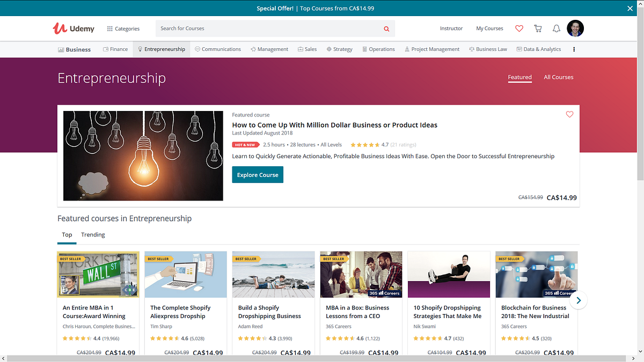Click the BEST SELLER badge on Wall Street course
644x362 pixels.
(70, 259)
